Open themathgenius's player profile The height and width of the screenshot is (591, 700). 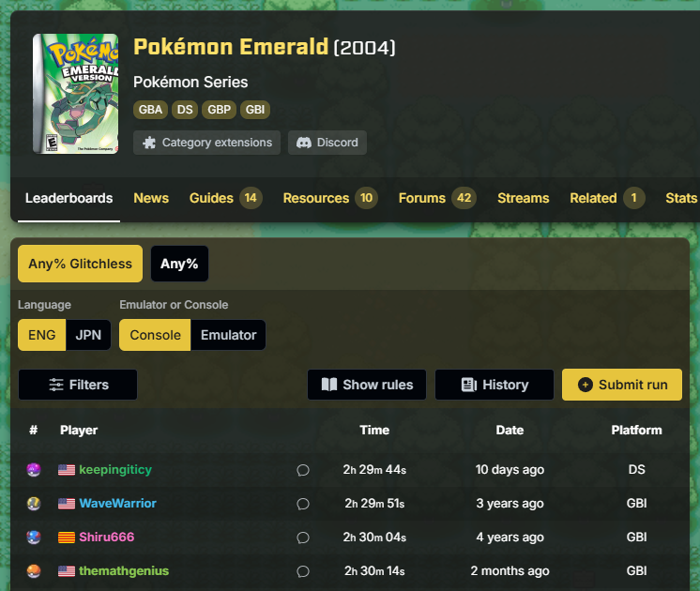(x=124, y=571)
